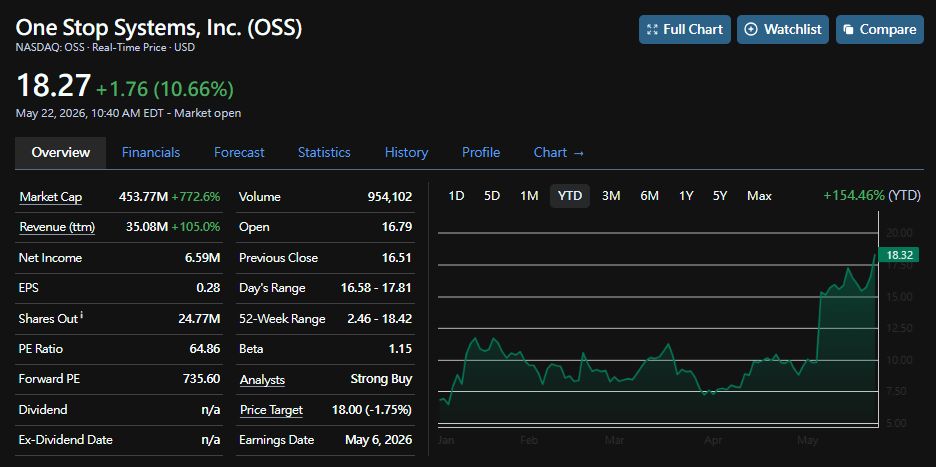Image resolution: width=936 pixels, height=467 pixels.
Task: Click the One Stop Systems, Inc. (OSS) title
Action: [x=159, y=27]
